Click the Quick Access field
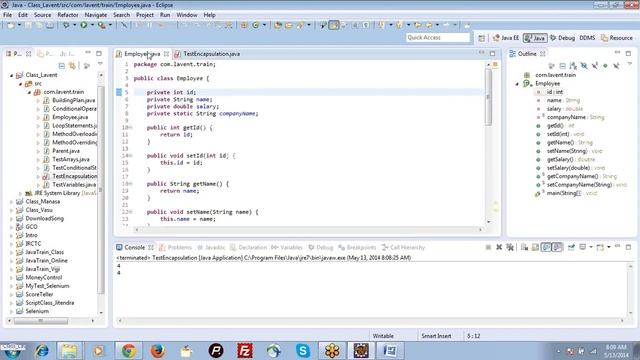Screen dimensions: 640x360 438,38
